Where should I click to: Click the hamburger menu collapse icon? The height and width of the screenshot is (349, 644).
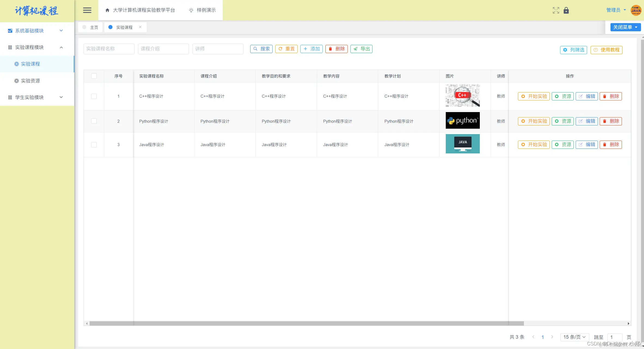87,10
